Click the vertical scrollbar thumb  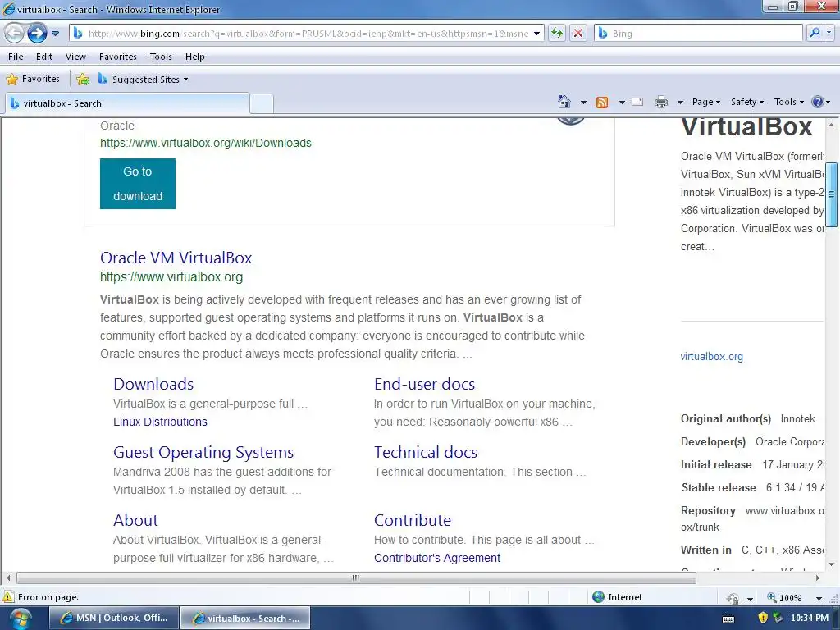tap(831, 194)
